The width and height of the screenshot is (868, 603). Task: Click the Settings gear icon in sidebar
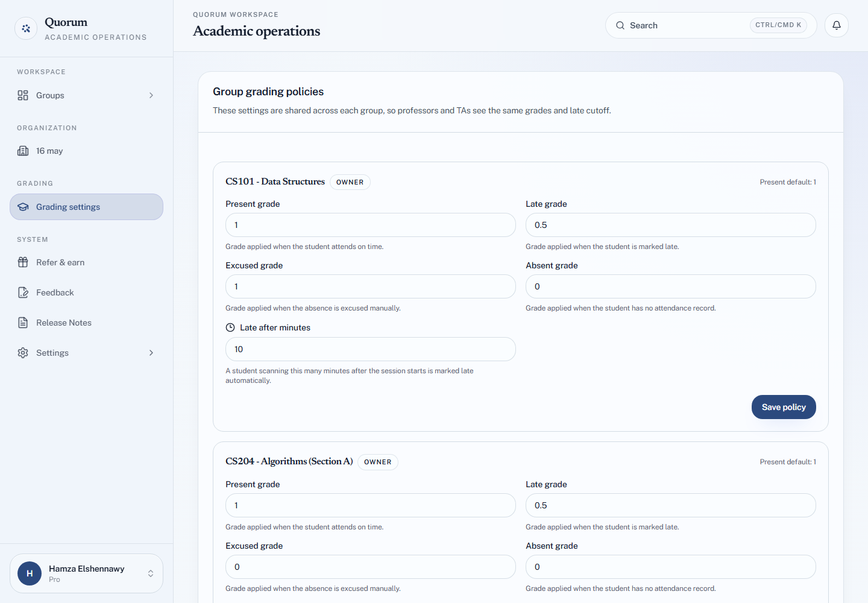pyautogui.click(x=23, y=353)
